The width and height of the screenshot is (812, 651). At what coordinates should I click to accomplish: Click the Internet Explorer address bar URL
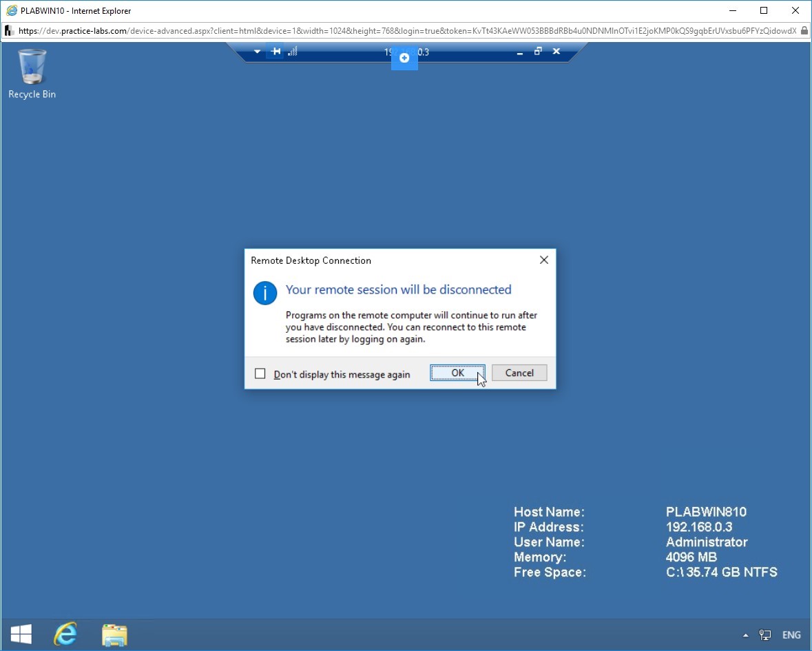407,31
